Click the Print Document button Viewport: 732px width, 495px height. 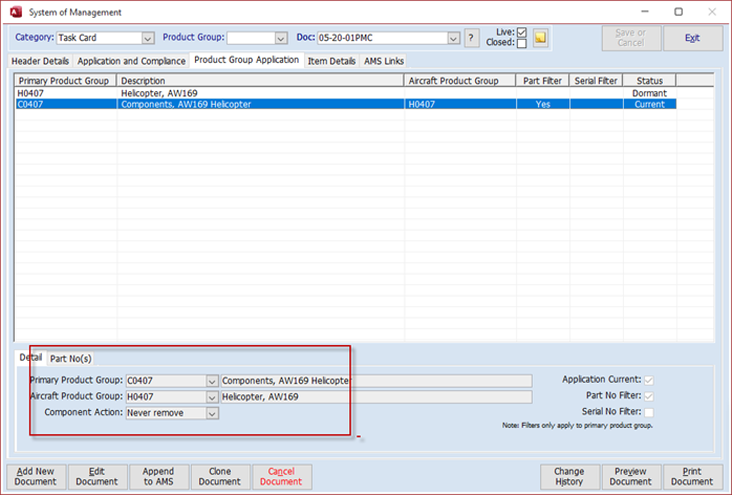[692, 477]
